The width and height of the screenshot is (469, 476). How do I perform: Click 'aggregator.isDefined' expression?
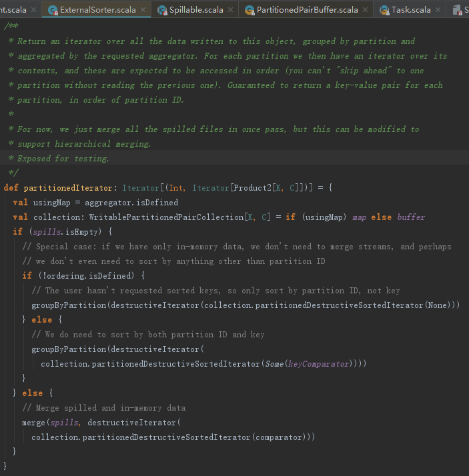coord(131,203)
